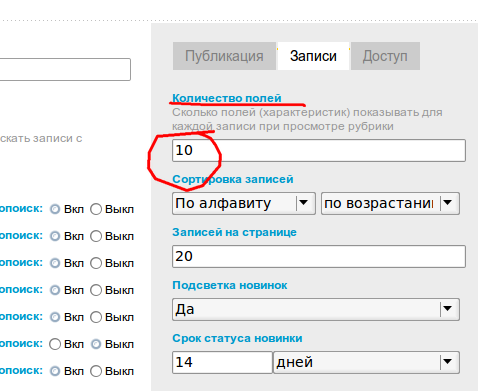Select Выкл in the bottom search row
The width and height of the screenshot is (478, 391).
coord(96,371)
